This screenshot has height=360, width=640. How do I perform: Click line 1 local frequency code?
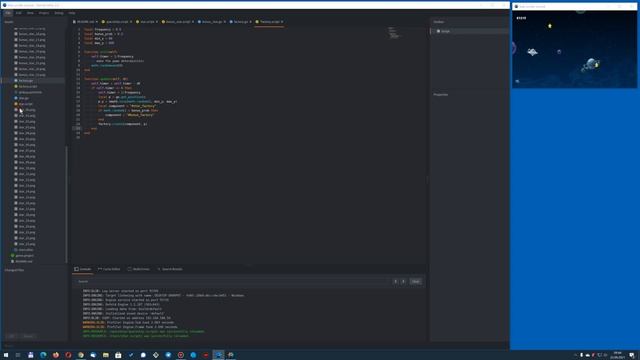click(103, 29)
